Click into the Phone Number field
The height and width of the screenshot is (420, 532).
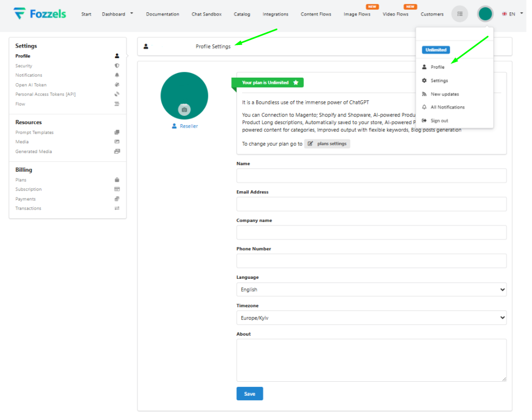(372, 261)
